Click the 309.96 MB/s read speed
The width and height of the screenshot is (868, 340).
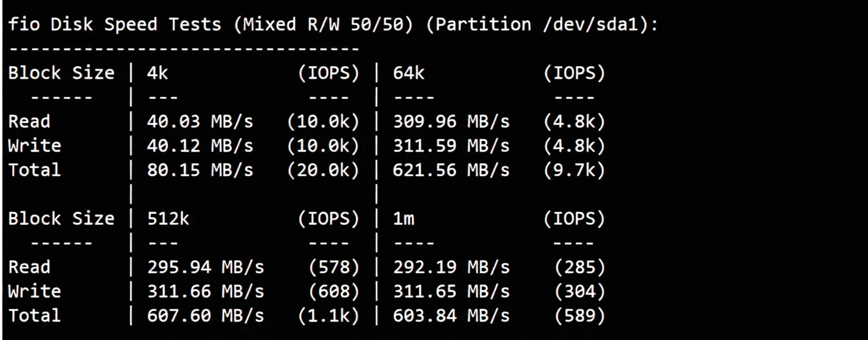pos(451,122)
